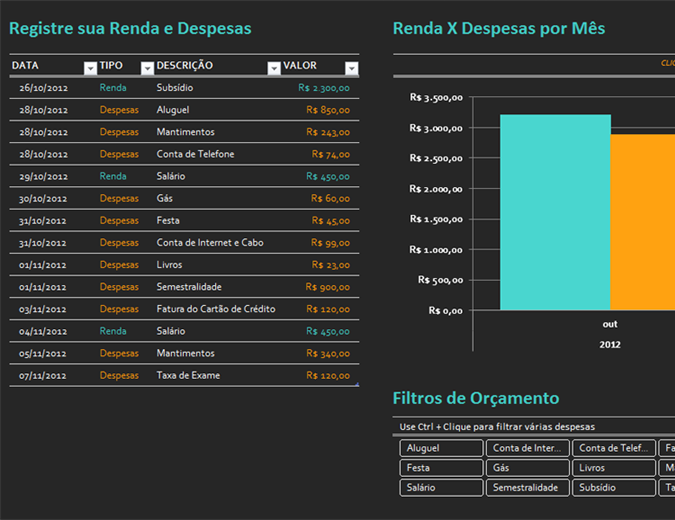Click the value R$ 850,00

pyautogui.click(x=328, y=110)
